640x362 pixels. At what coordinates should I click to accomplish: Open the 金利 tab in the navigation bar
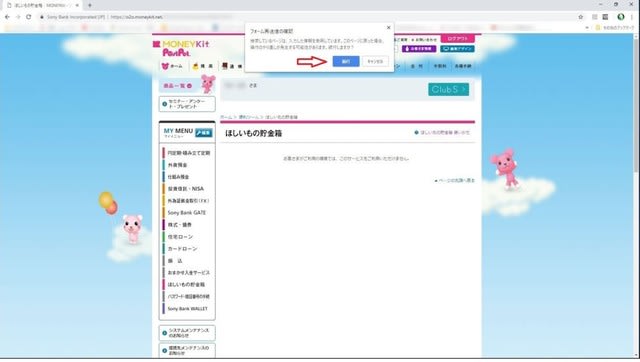click(x=417, y=66)
